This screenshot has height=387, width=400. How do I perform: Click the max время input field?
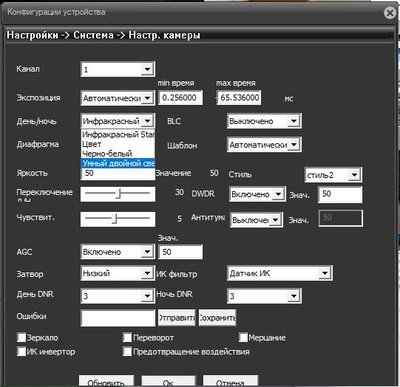pyautogui.click(x=239, y=98)
